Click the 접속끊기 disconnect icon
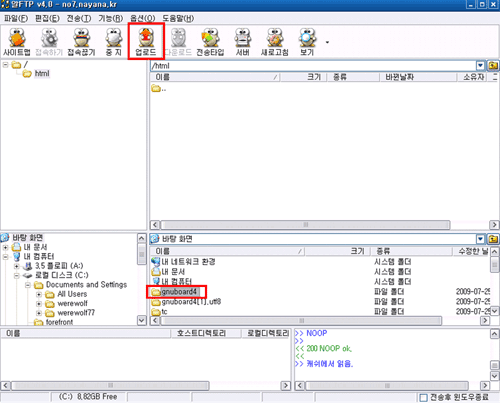Viewport: 500px width, 404px height. [x=81, y=42]
